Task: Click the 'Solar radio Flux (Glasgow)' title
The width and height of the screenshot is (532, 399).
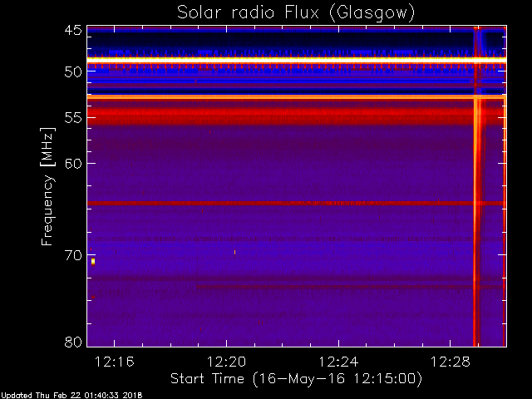Action: (296, 13)
